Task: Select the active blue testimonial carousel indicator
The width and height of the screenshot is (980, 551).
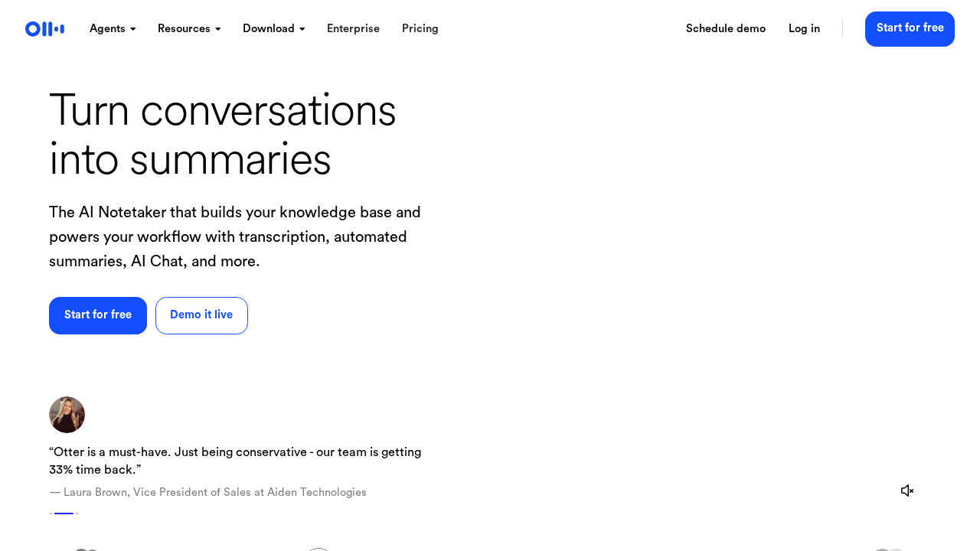Action: coord(64,514)
